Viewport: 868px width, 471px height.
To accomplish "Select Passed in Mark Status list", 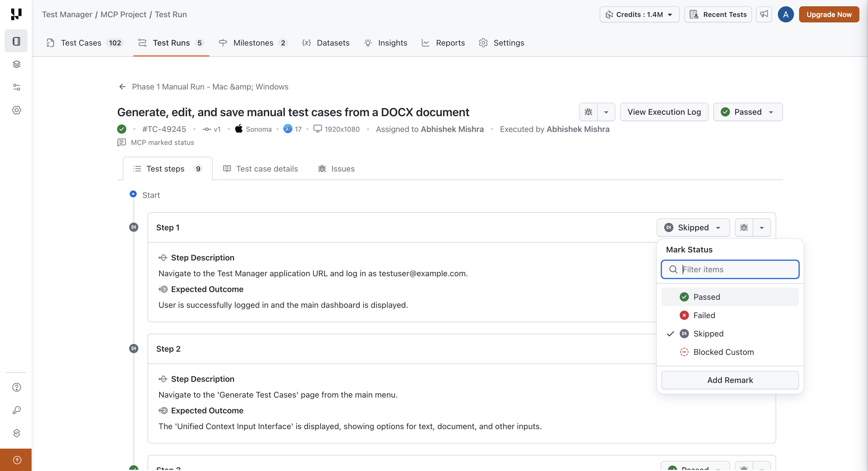I will coord(730,297).
